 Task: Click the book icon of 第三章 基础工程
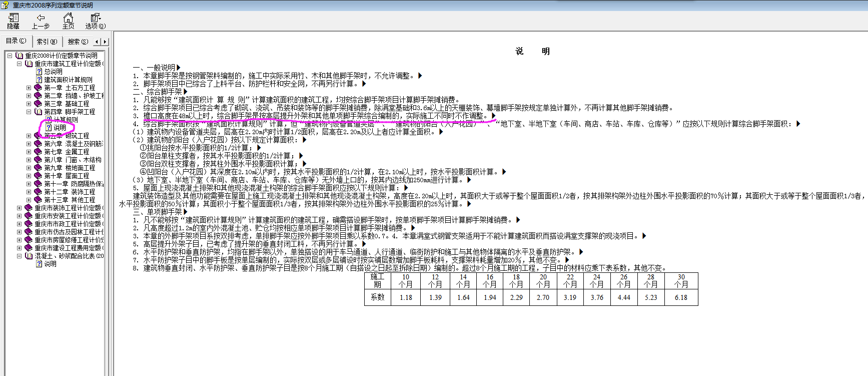[x=38, y=104]
